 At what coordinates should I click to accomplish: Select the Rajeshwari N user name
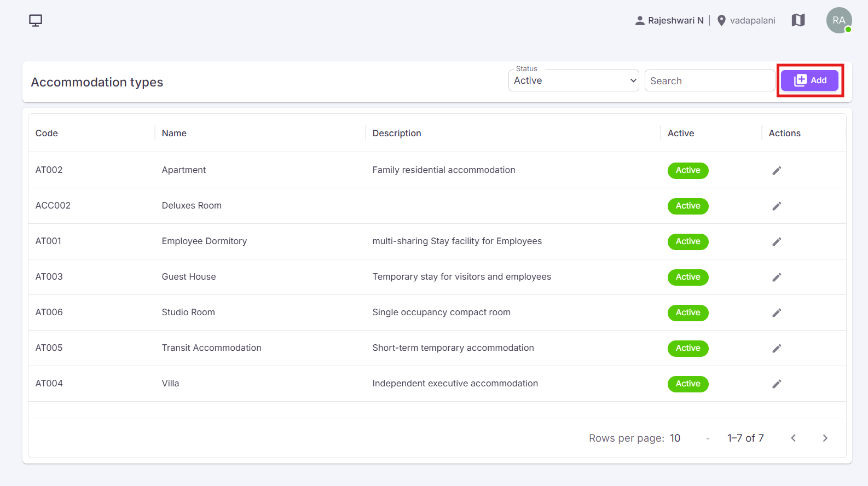click(676, 20)
